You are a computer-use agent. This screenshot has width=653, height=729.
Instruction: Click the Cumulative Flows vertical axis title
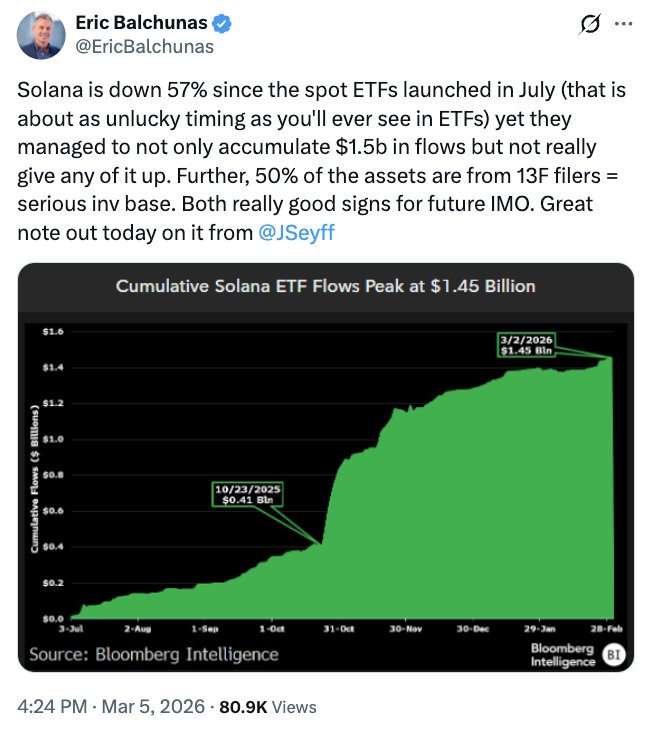coord(35,476)
